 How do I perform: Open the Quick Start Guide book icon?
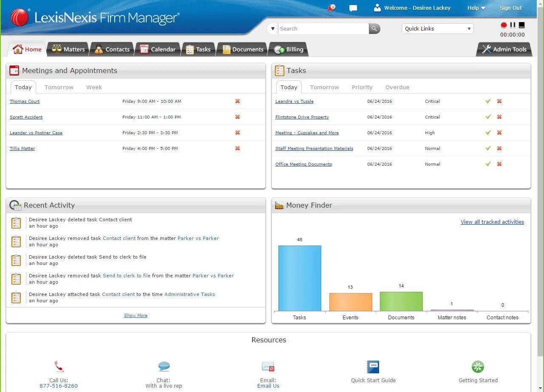(373, 367)
